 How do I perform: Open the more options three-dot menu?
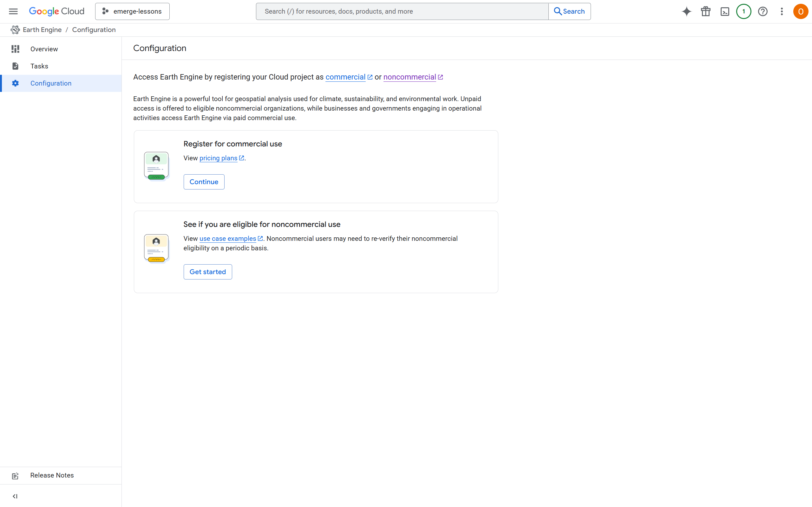click(x=782, y=11)
